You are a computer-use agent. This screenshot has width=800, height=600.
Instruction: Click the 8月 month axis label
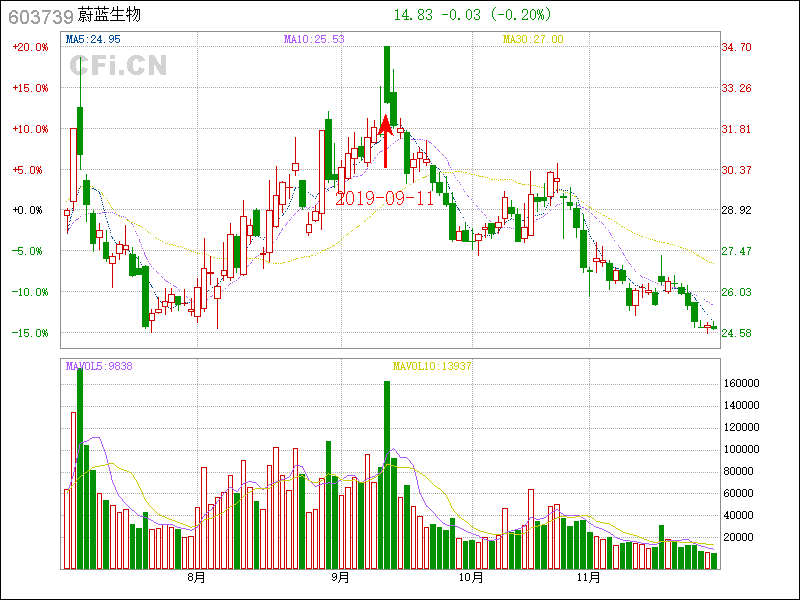(x=197, y=578)
